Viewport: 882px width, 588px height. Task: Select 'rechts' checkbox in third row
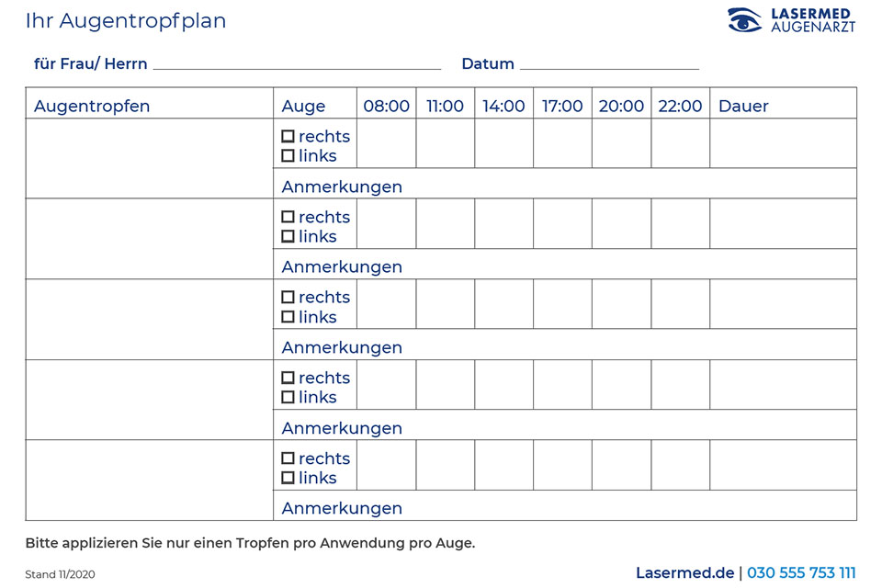click(288, 298)
